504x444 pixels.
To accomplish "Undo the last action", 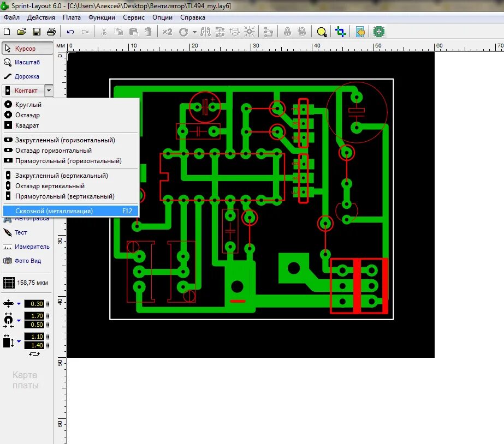I will tap(70, 32).
